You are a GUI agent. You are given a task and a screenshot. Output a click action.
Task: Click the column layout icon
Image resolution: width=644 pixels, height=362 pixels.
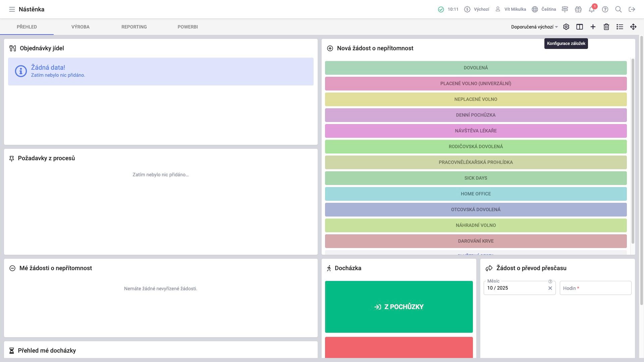[579, 27]
